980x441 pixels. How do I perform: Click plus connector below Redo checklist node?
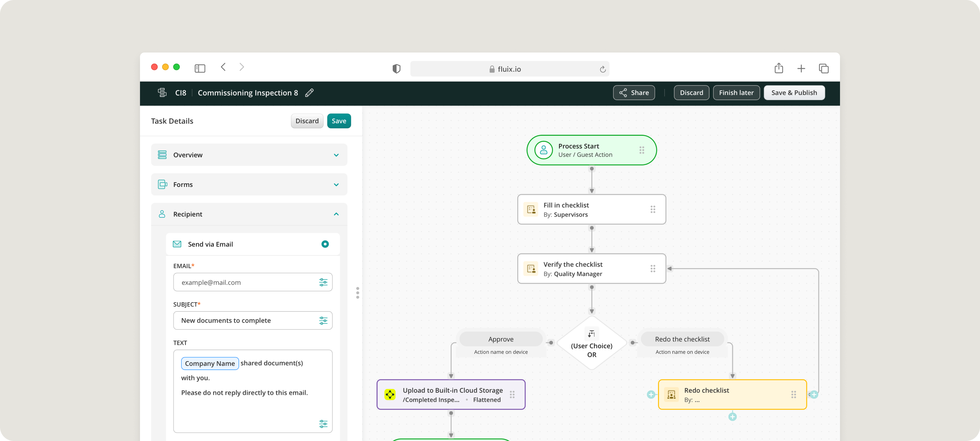pos(732,416)
